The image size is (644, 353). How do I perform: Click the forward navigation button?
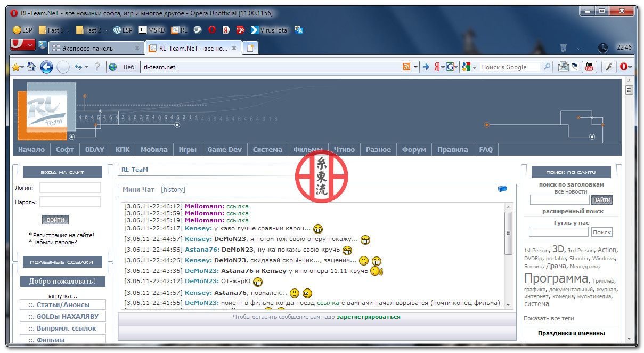pyautogui.click(x=63, y=67)
